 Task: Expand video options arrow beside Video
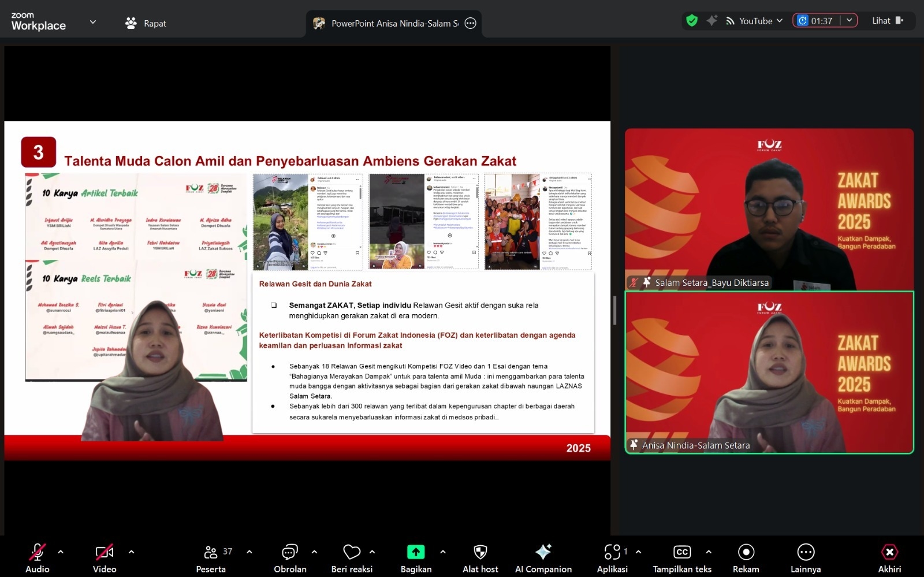[131, 552]
